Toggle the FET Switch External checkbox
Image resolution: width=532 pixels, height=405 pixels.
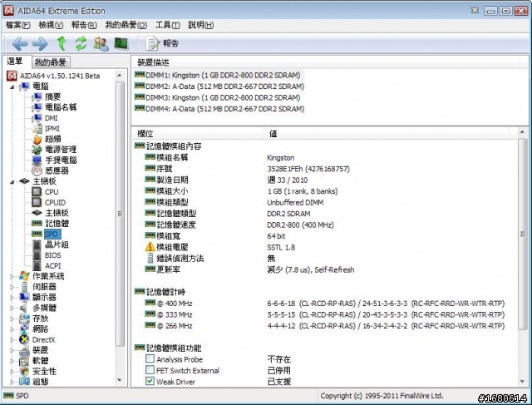(150, 370)
